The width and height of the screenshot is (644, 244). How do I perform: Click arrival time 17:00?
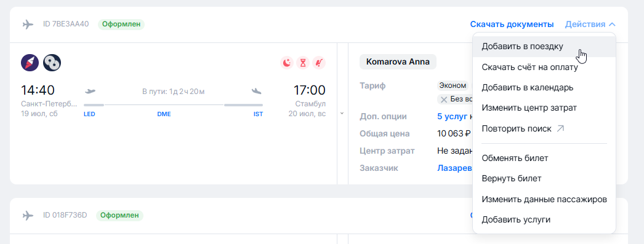pos(309,90)
